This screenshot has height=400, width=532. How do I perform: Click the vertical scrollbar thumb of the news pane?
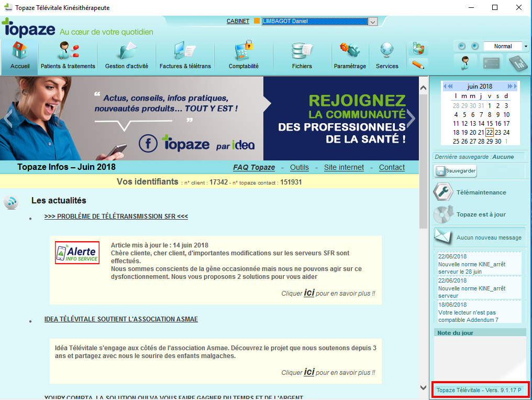click(423, 161)
